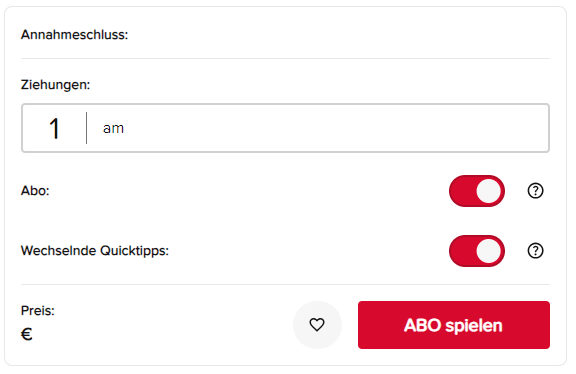Click red track of the Abo switch
This screenshot has height=374, width=576.
point(462,191)
